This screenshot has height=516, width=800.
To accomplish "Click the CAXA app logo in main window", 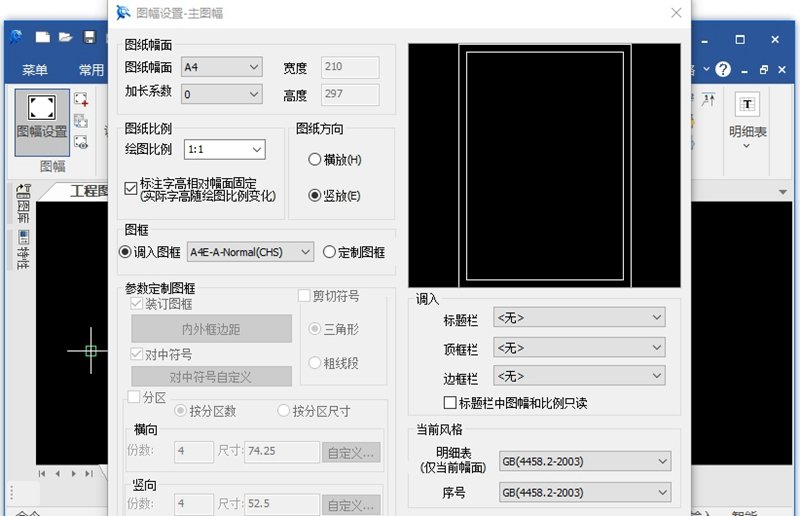I will click(x=16, y=37).
